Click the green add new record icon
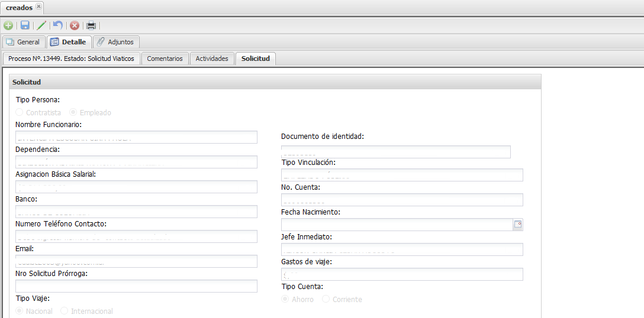The height and width of the screenshot is (318, 644). pyautogui.click(x=8, y=25)
